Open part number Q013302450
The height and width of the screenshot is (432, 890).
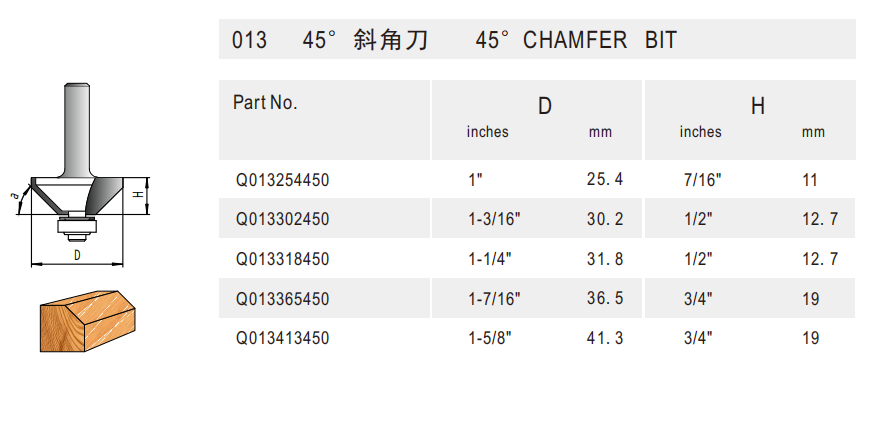(x=283, y=220)
